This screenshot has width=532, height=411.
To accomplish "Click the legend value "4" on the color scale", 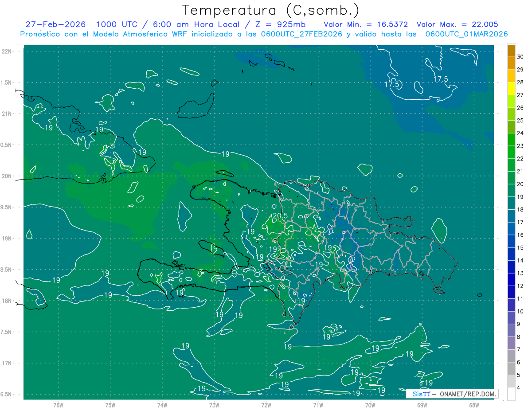I will (x=519, y=388).
